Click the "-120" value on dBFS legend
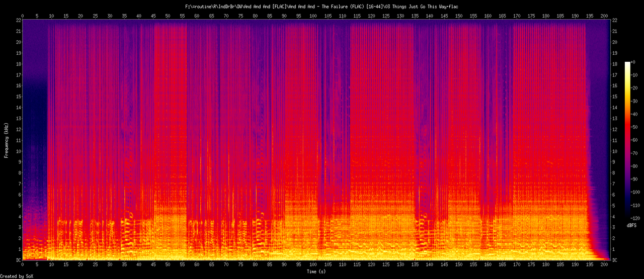 636,218
